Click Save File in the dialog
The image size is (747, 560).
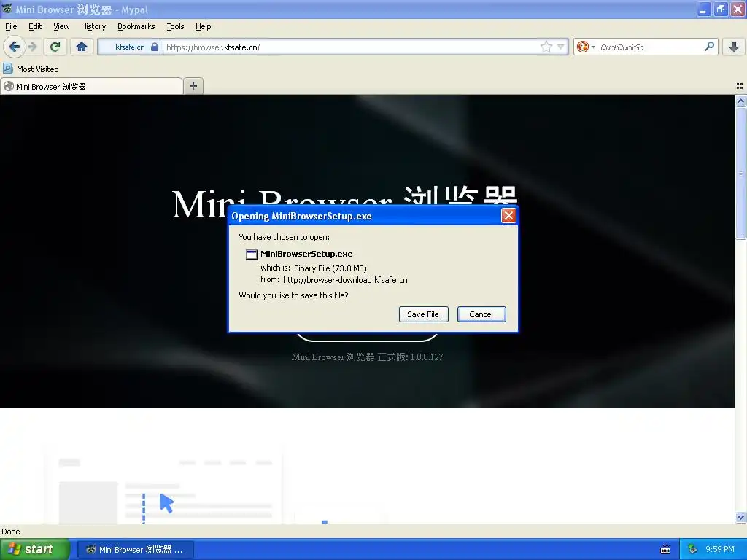423,314
